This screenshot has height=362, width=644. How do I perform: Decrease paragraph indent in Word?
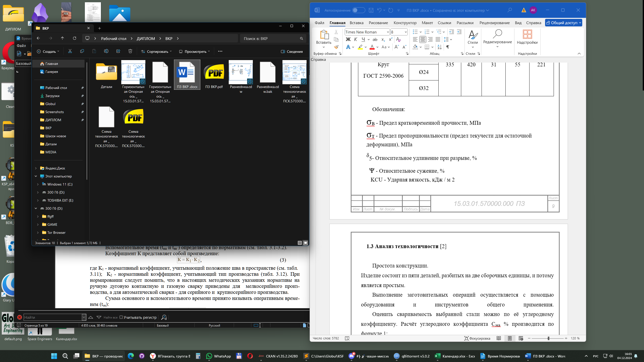coord(452,32)
